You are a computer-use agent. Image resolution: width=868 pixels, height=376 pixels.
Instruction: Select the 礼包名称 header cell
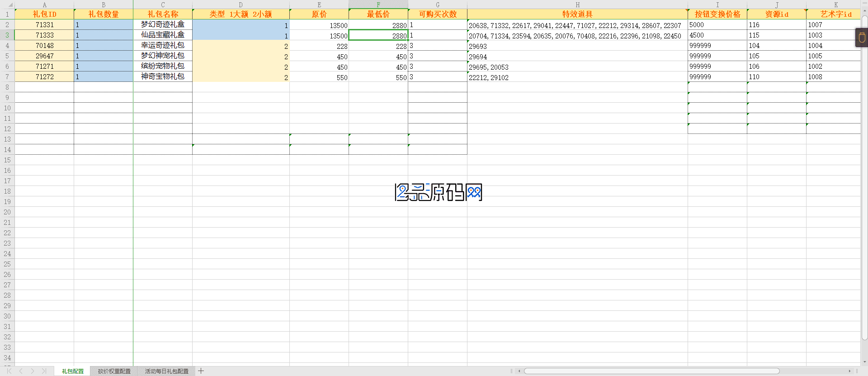pyautogui.click(x=163, y=14)
